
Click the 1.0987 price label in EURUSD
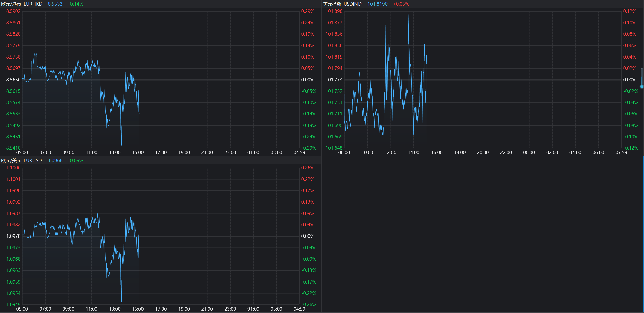point(13,214)
